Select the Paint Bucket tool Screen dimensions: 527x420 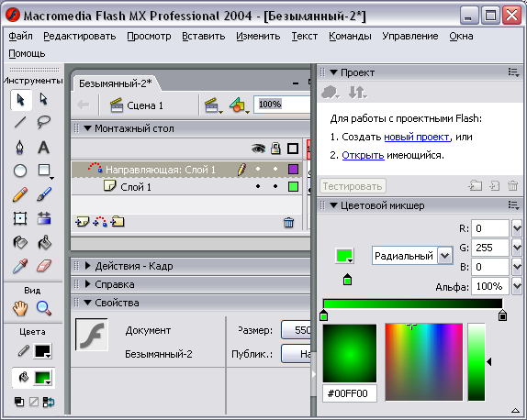click(44, 242)
